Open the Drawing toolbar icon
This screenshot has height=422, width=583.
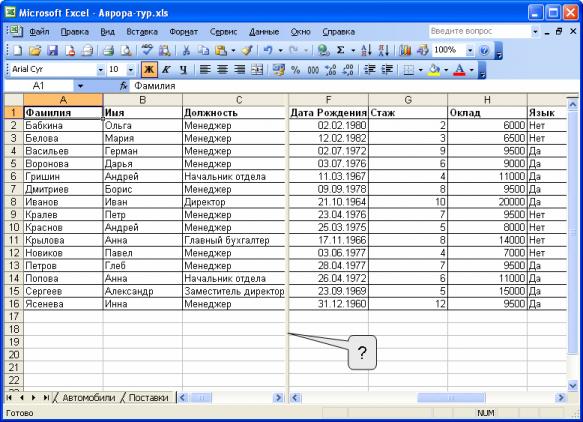pos(422,50)
